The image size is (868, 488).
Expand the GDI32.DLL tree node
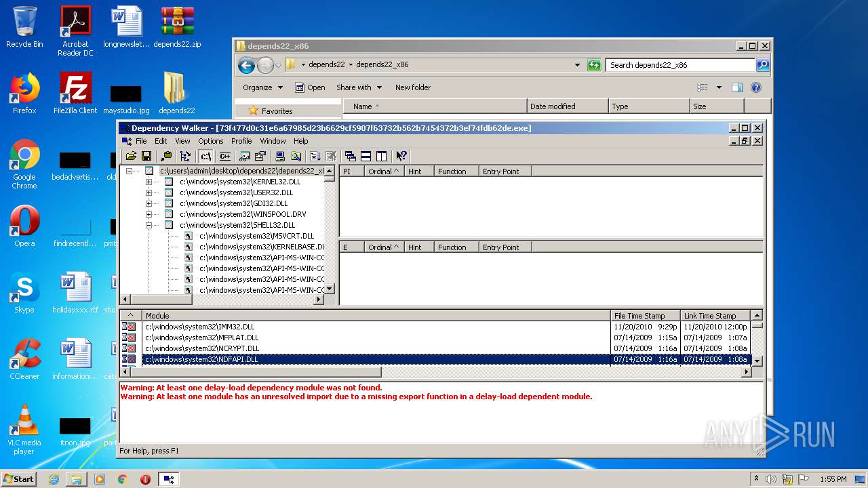coord(149,203)
